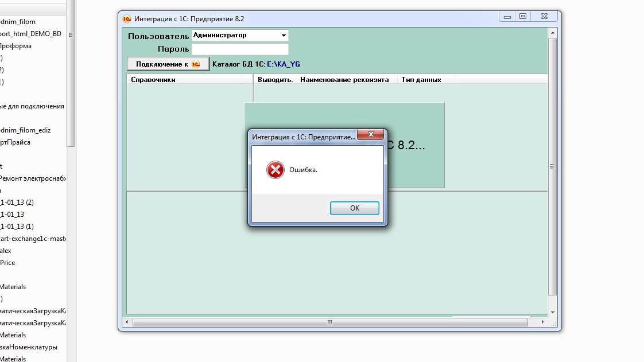
Task: Click the 'Ошибка.' message text
Action: coord(303,169)
